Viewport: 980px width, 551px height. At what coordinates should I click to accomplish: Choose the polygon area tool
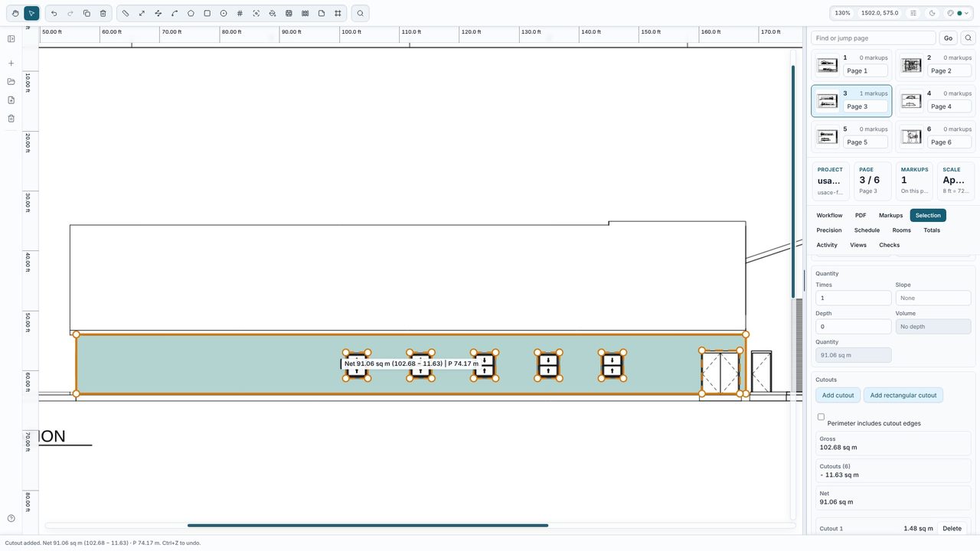pos(191,13)
